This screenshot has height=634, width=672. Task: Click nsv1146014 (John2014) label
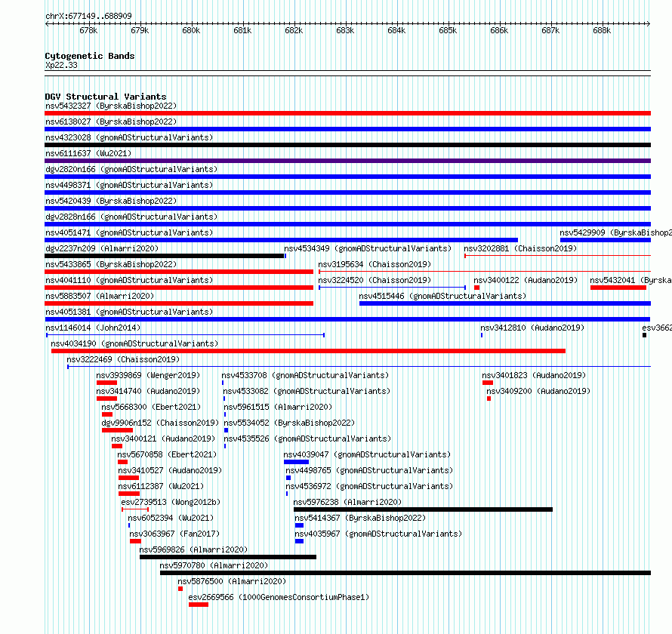[93, 328]
